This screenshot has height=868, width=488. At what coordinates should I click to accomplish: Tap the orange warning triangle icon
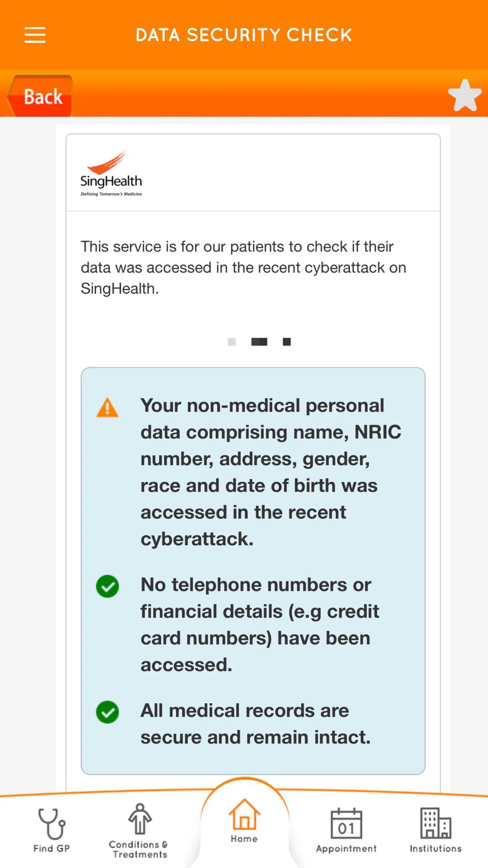(107, 408)
